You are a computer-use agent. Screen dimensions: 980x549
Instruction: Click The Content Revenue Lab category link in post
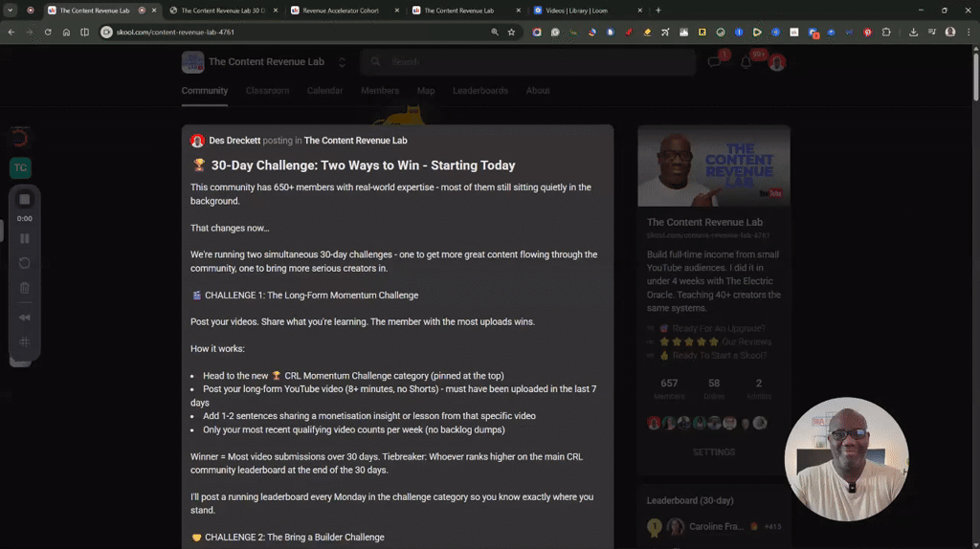[356, 141]
